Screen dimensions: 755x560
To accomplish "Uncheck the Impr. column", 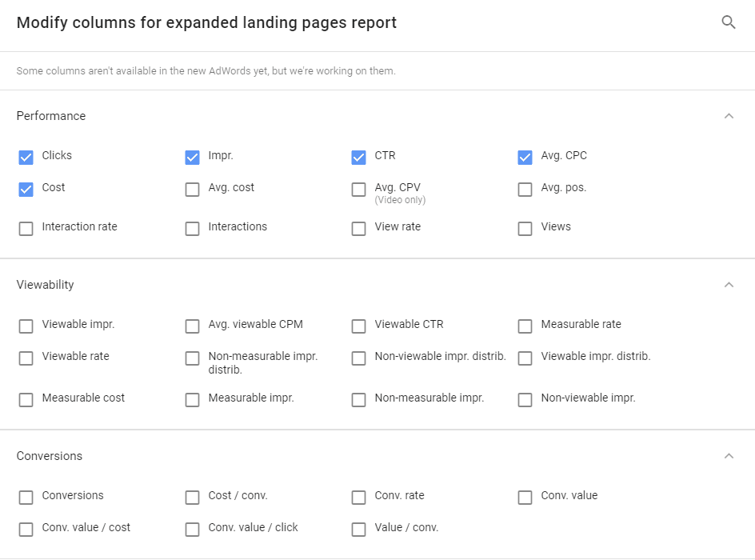I will [x=193, y=158].
